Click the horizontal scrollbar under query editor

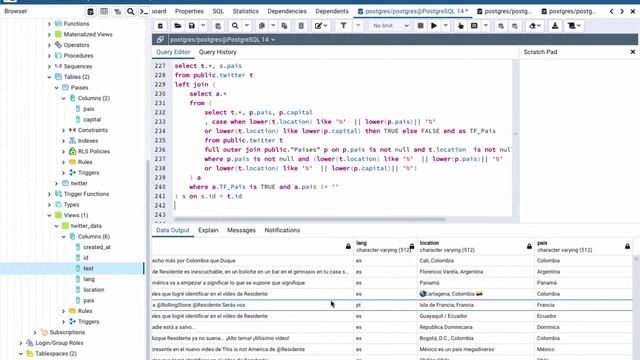(309, 219)
